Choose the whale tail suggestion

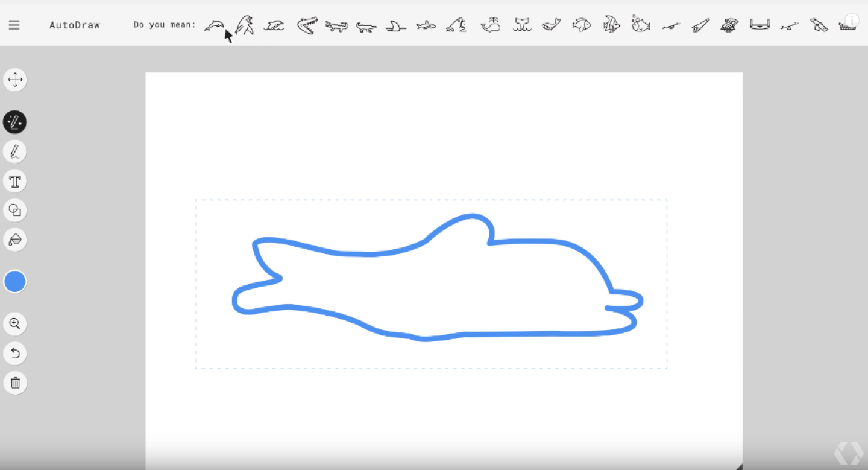521,25
